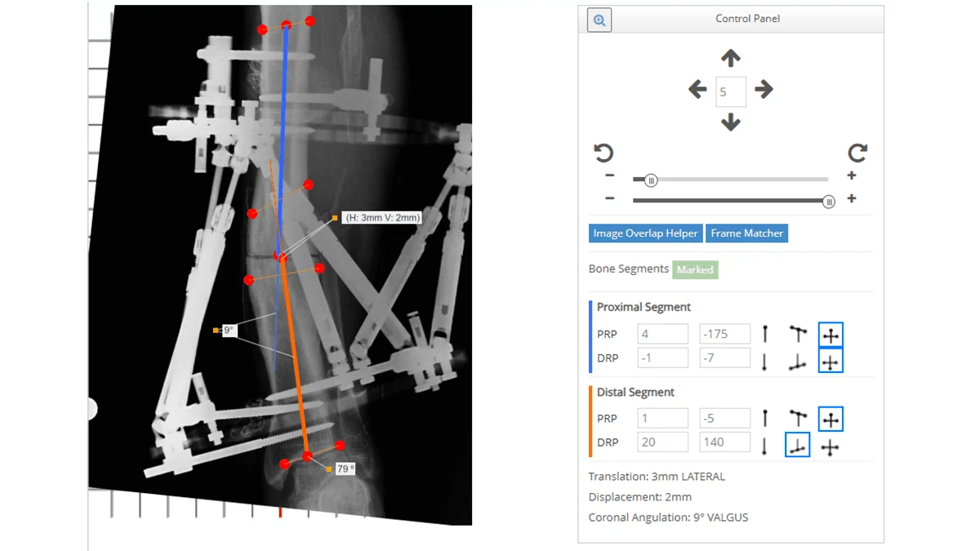Screen dimensions: 980x551
Task: Click Displacement: 2mm text
Action: [640, 497]
